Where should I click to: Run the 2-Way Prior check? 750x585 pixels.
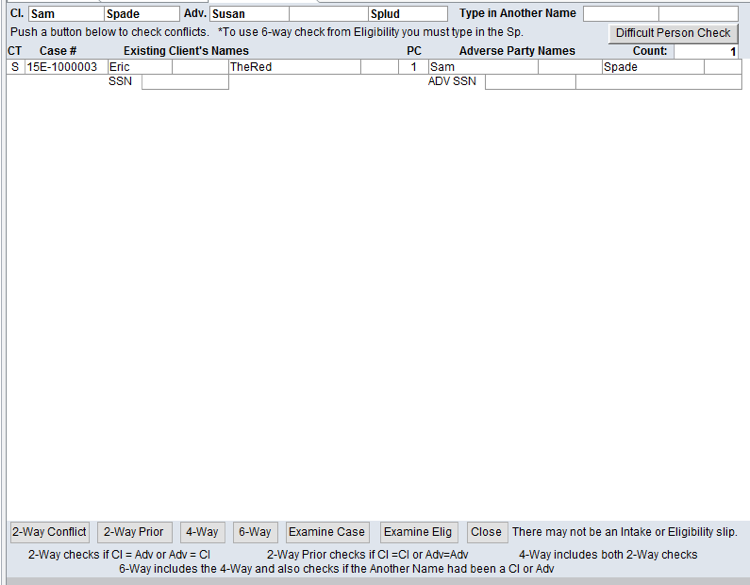click(x=134, y=532)
